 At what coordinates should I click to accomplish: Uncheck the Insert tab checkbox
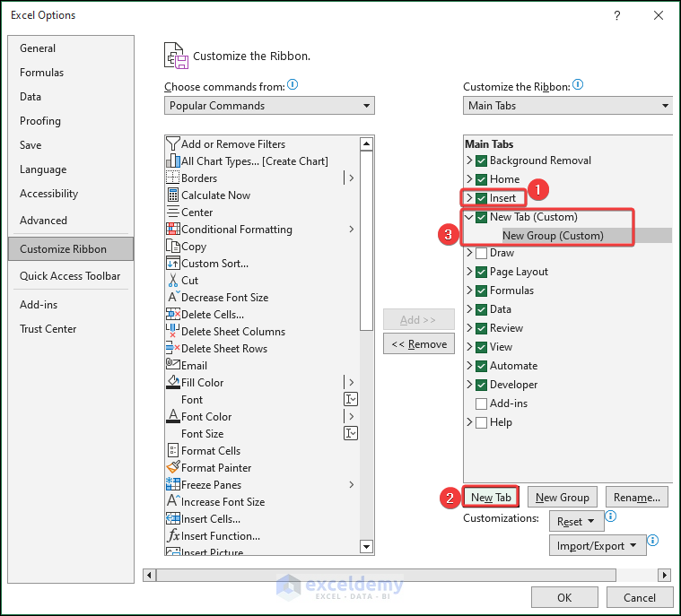click(481, 198)
